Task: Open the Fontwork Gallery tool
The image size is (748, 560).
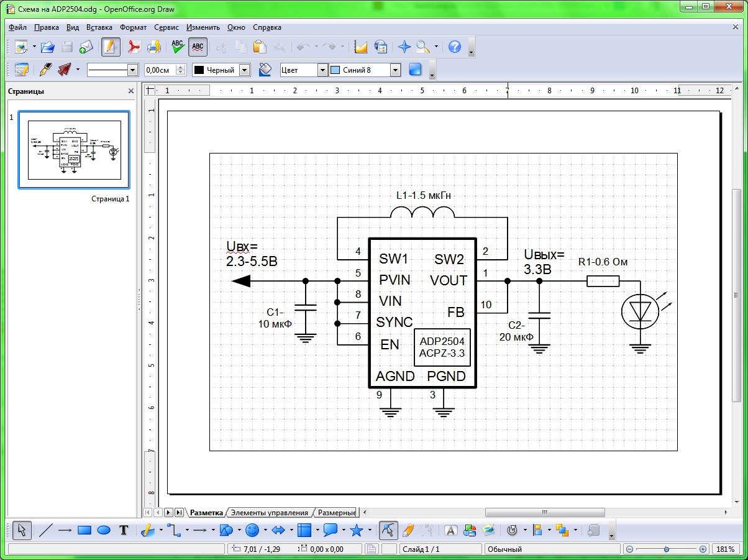Action: (451, 530)
